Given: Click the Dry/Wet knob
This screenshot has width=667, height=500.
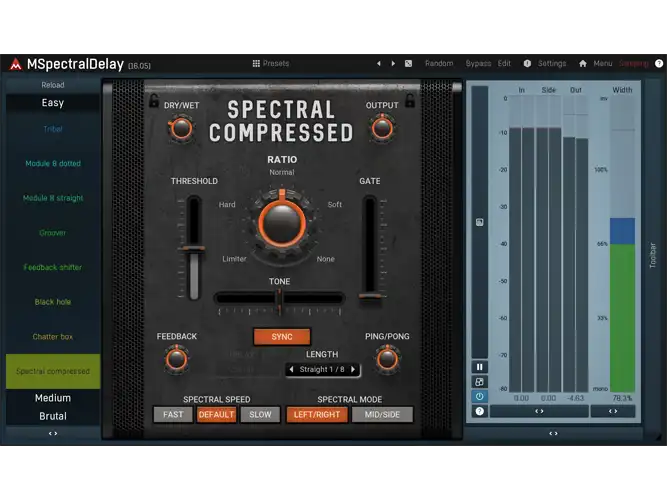Looking at the screenshot, I should click(182, 129).
